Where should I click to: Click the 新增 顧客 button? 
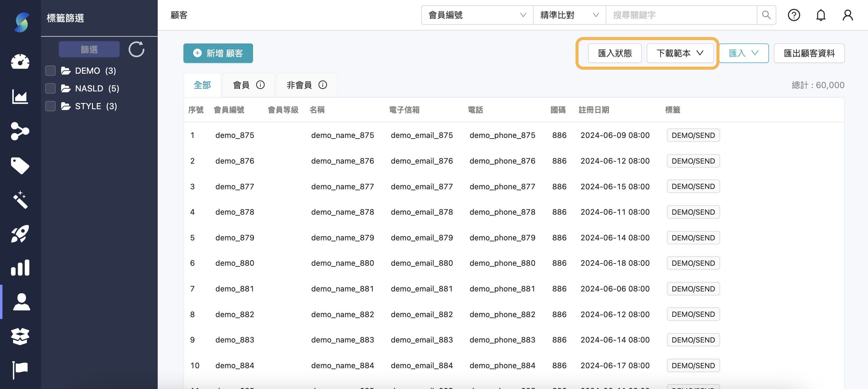coord(218,53)
